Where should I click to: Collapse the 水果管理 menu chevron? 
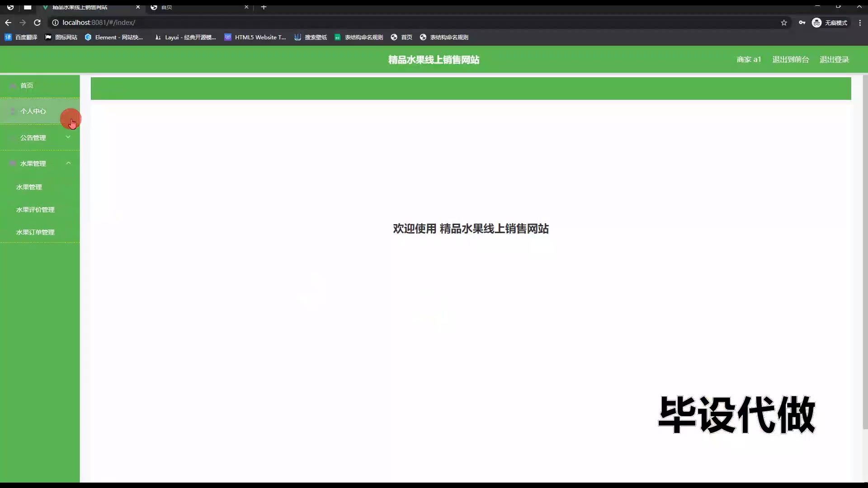point(68,163)
